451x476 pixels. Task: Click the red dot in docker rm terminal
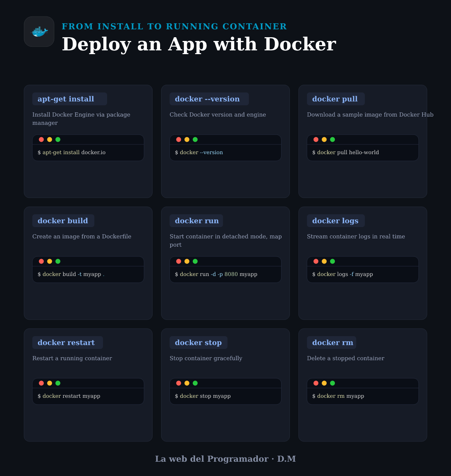(316, 383)
